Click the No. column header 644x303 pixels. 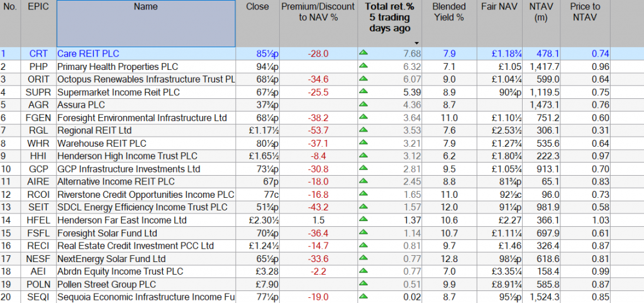(10, 23)
